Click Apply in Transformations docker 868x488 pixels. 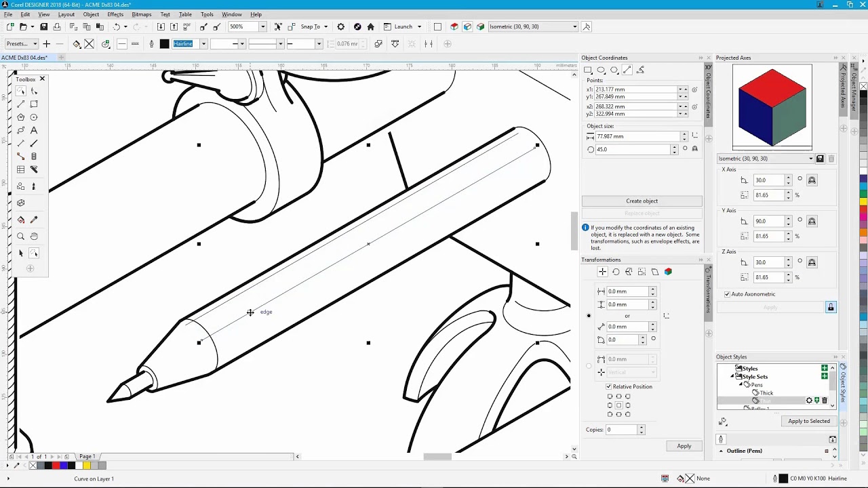coord(684,446)
